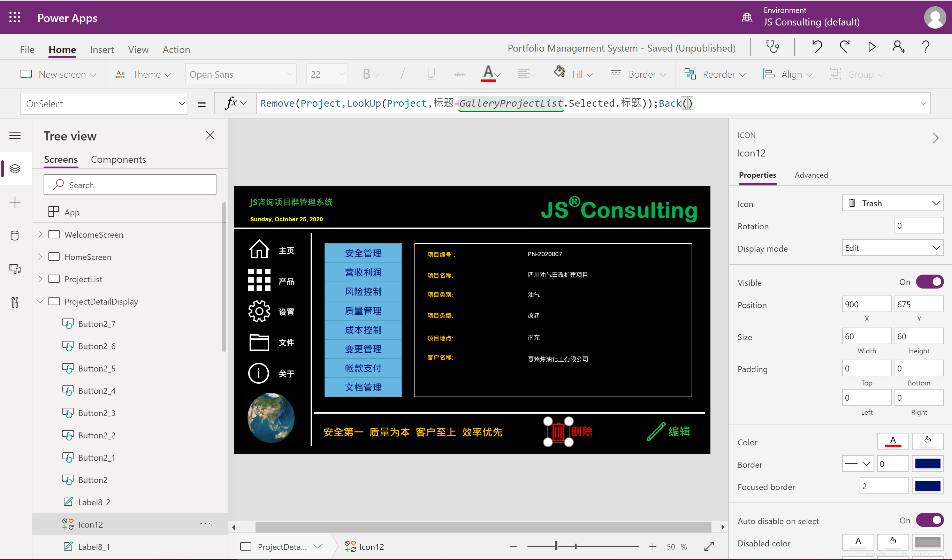
Task: Fit canvas to window expand icon
Action: [709, 546]
